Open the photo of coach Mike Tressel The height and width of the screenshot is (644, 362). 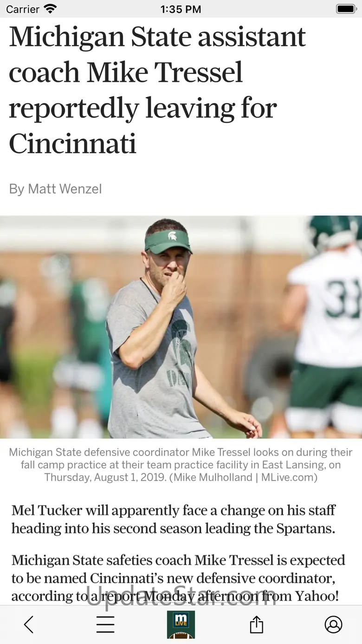tap(181, 327)
